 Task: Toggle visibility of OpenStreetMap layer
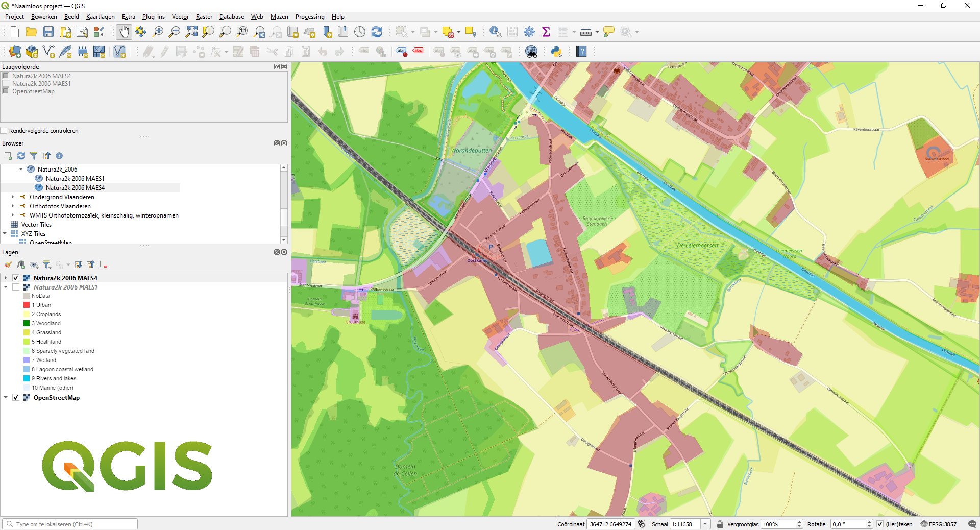tap(16, 398)
